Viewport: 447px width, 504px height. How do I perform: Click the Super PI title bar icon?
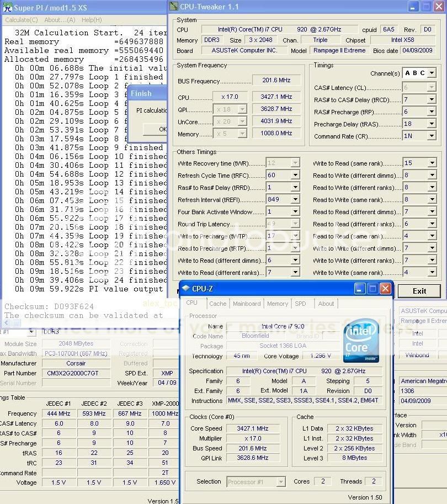point(7,7)
